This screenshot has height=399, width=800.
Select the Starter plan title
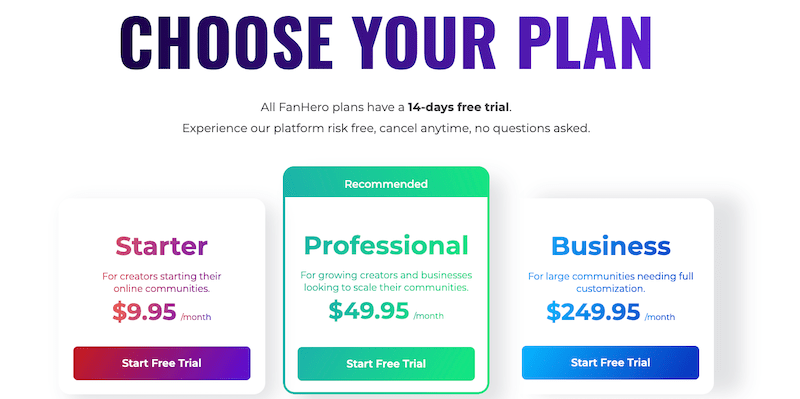161,246
